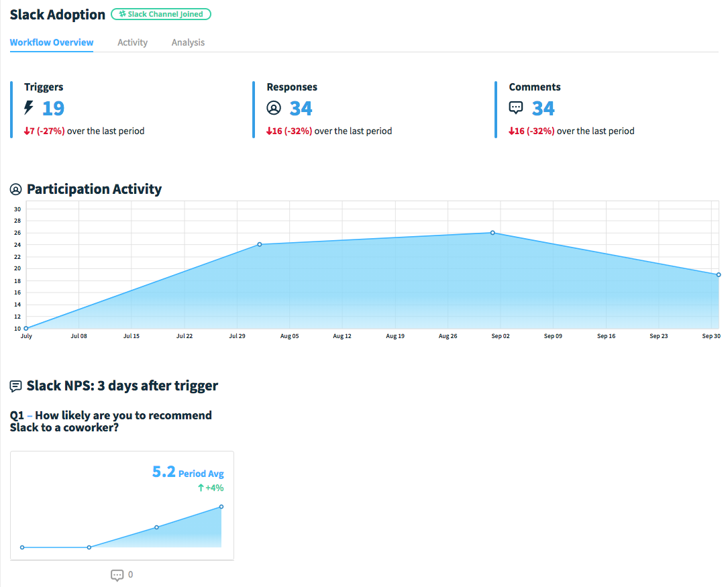The height and width of the screenshot is (587, 728).
Task: Click the Participation Activity user icon
Action: point(16,189)
